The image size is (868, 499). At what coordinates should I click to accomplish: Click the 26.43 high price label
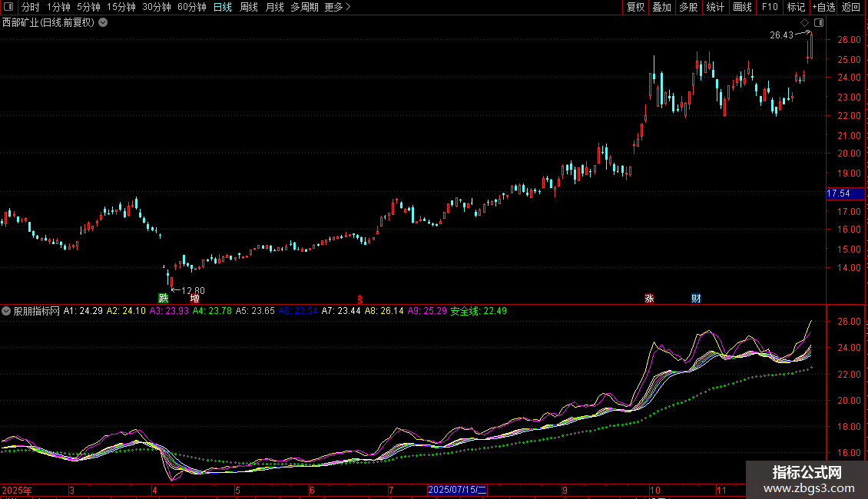(782, 35)
